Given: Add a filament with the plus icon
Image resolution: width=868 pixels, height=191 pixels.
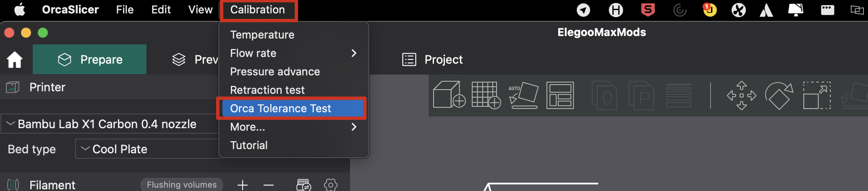Looking at the screenshot, I should [x=243, y=185].
